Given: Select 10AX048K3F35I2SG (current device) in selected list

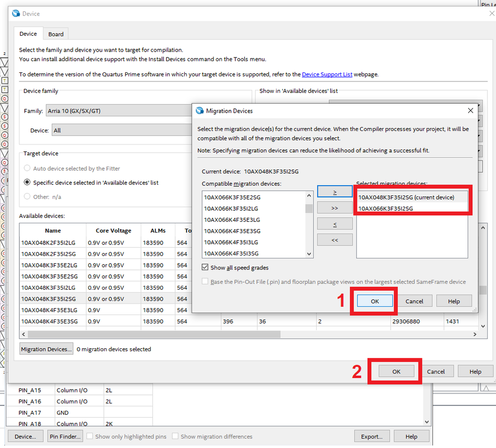Looking at the screenshot, I should 412,197.
